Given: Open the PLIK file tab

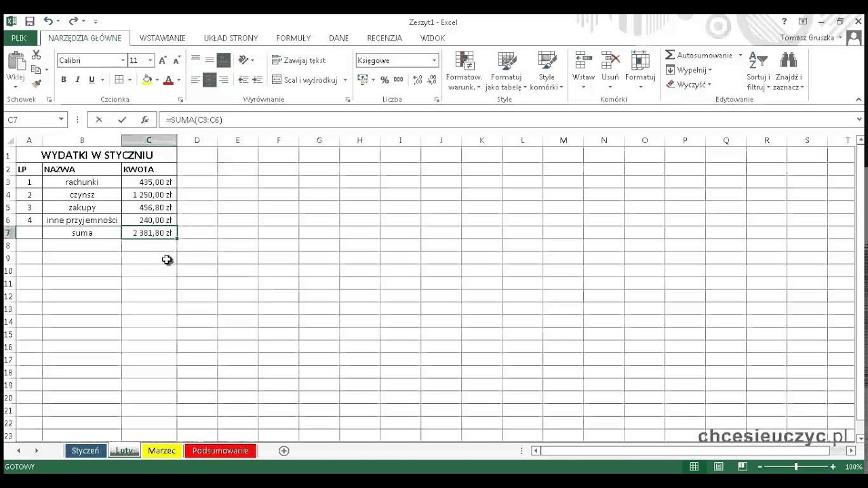Looking at the screenshot, I should pyautogui.click(x=19, y=38).
